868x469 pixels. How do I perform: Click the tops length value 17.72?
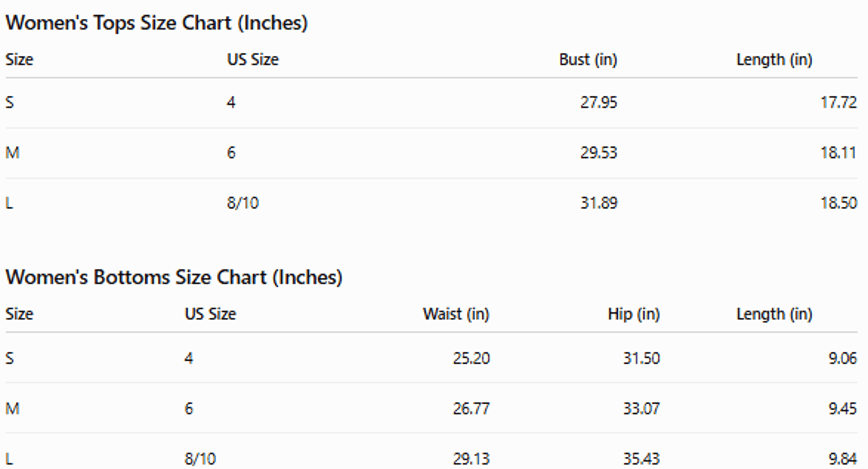pyautogui.click(x=838, y=102)
